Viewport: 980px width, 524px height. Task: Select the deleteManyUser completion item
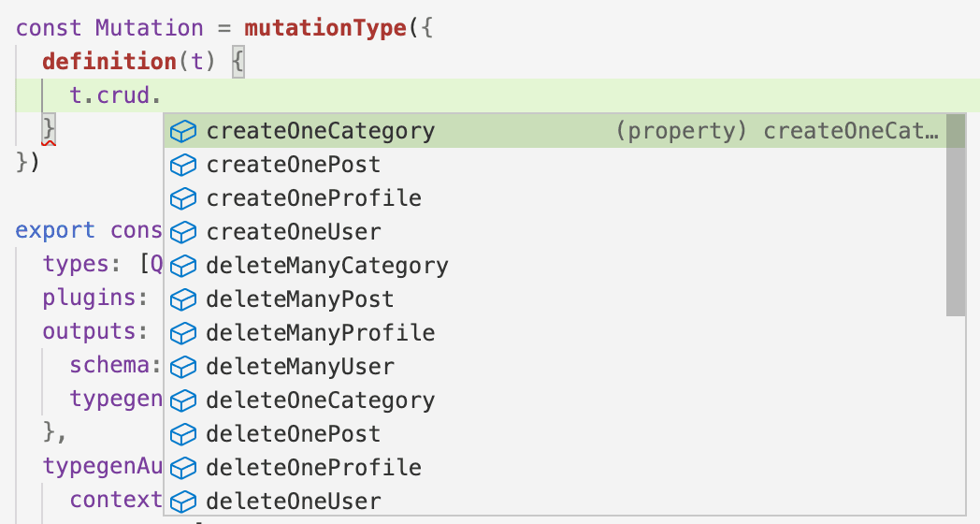click(300, 367)
